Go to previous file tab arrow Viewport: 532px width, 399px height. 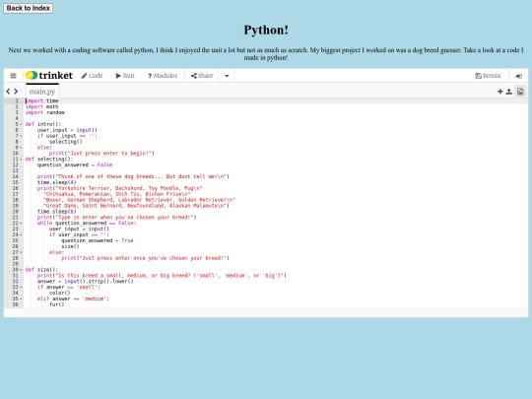(x=8, y=92)
